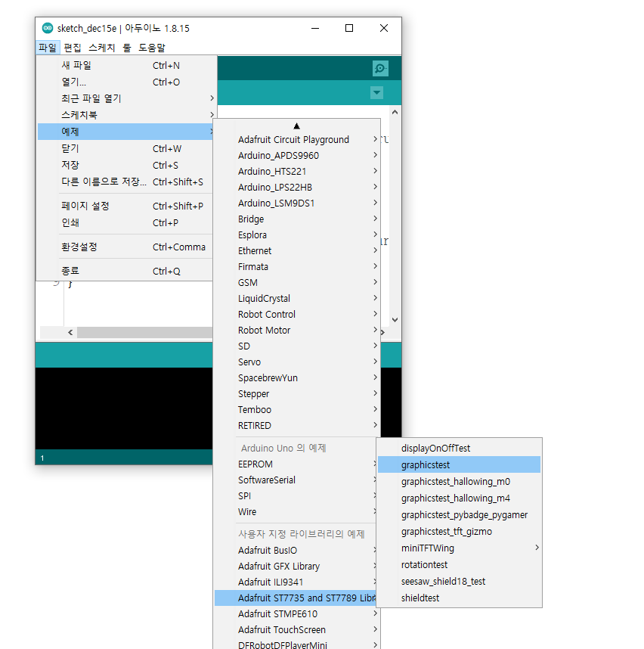Open the Adafruit STMPE610 examples entry
This screenshot has width=644, height=649.
click(297, 613)
